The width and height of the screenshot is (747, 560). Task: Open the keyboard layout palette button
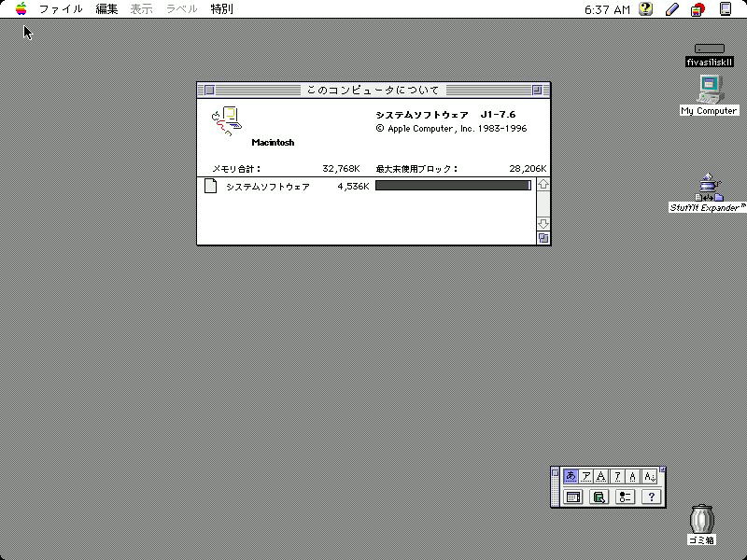click(573, 497)
